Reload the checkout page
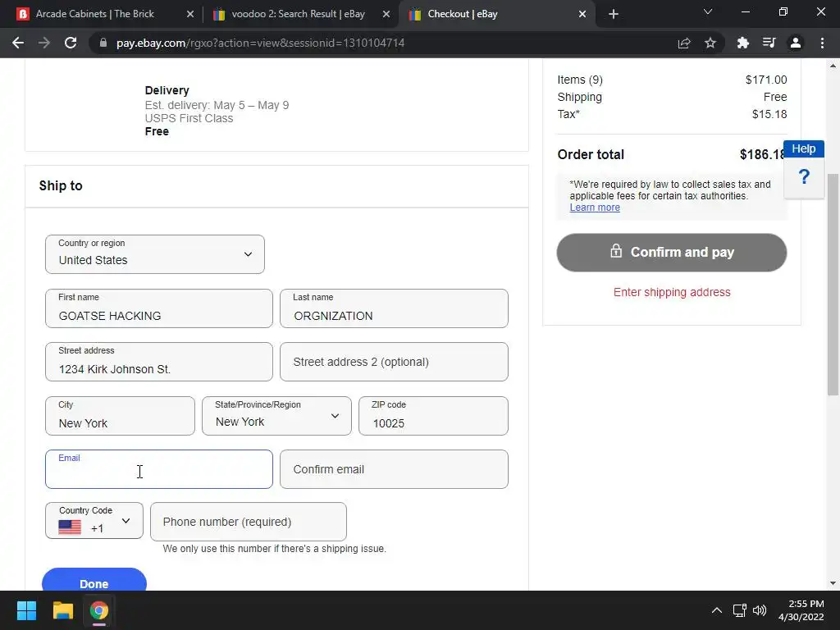Image resolution: width=840 pixels, height=630 pixels. point(71,43)
